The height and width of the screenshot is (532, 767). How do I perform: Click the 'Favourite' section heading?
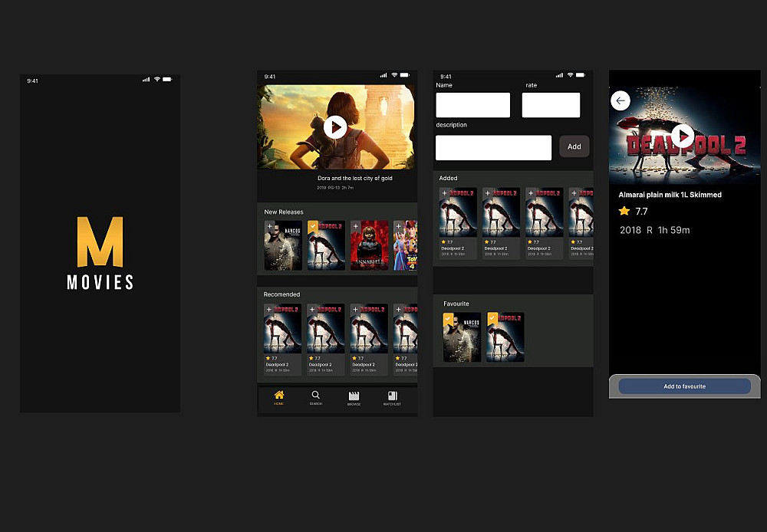tap(456, 304)
